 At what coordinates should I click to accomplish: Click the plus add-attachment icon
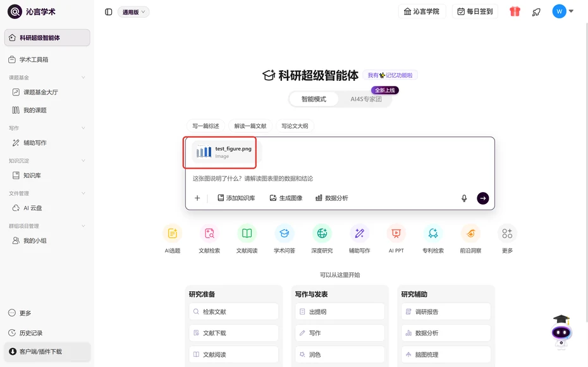pos(197,198)
